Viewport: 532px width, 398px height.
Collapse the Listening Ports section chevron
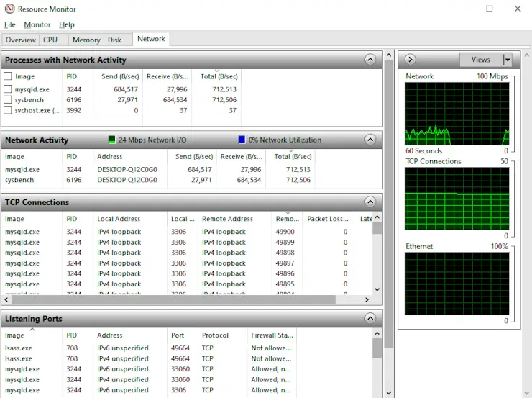pyautogui.click(x=370, y=318)
